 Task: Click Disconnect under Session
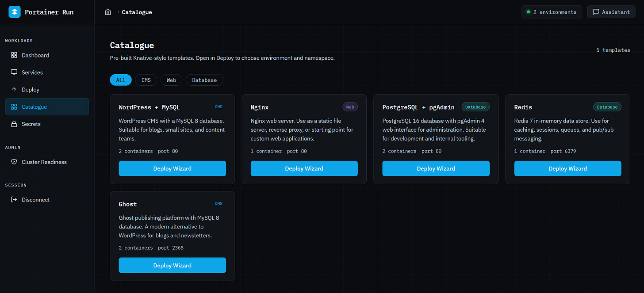[x=47, y=200]
